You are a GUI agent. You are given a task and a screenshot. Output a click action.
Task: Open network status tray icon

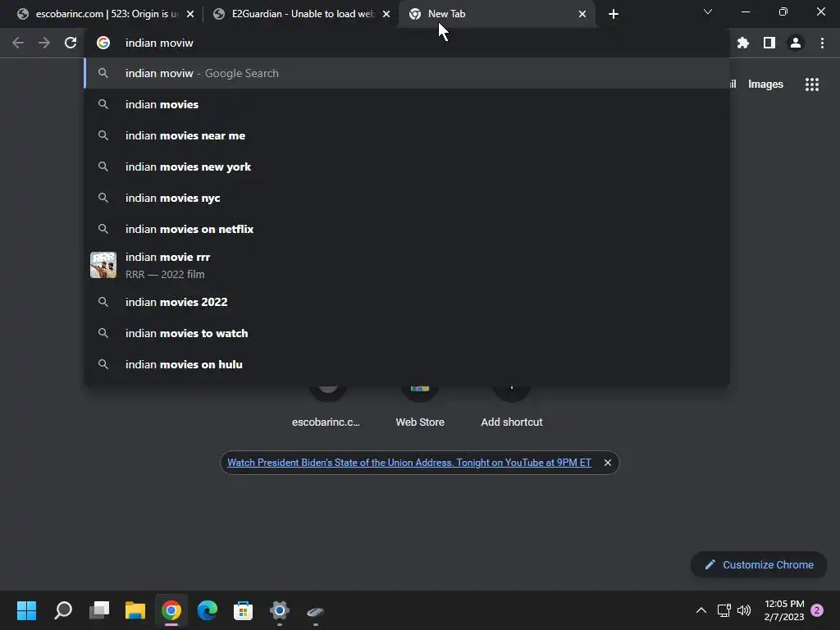pyautogui.click(x=724, y=610)
